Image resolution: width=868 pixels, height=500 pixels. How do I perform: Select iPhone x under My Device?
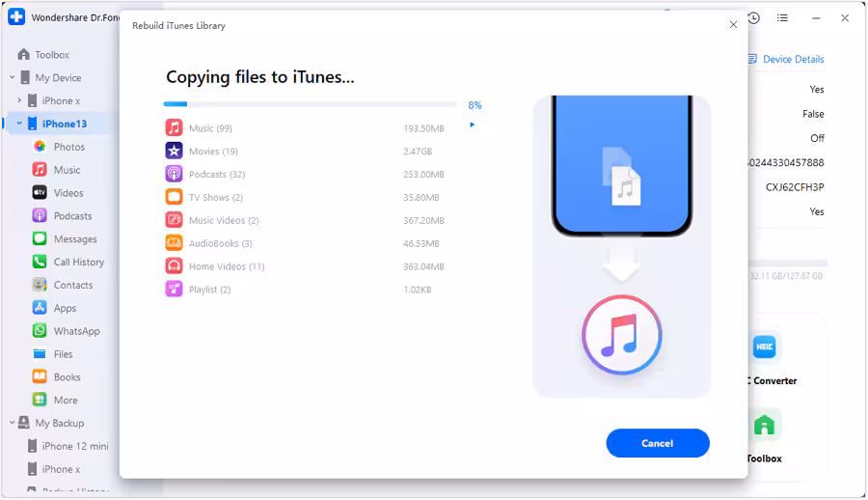click(x=61, y=101)
